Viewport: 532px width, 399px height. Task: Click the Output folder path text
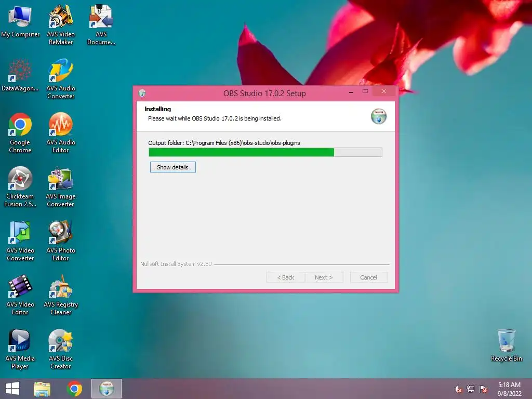(x=224, y=143)
